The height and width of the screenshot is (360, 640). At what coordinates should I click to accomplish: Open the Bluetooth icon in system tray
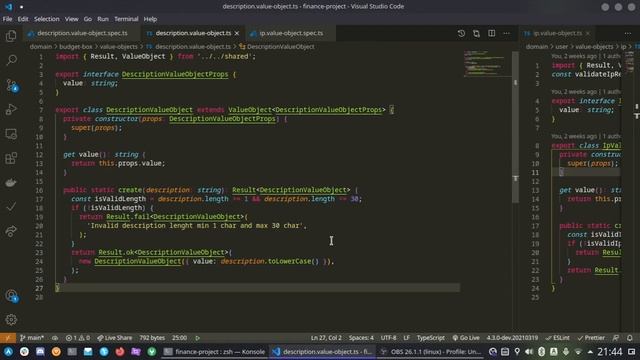(541, 351)
